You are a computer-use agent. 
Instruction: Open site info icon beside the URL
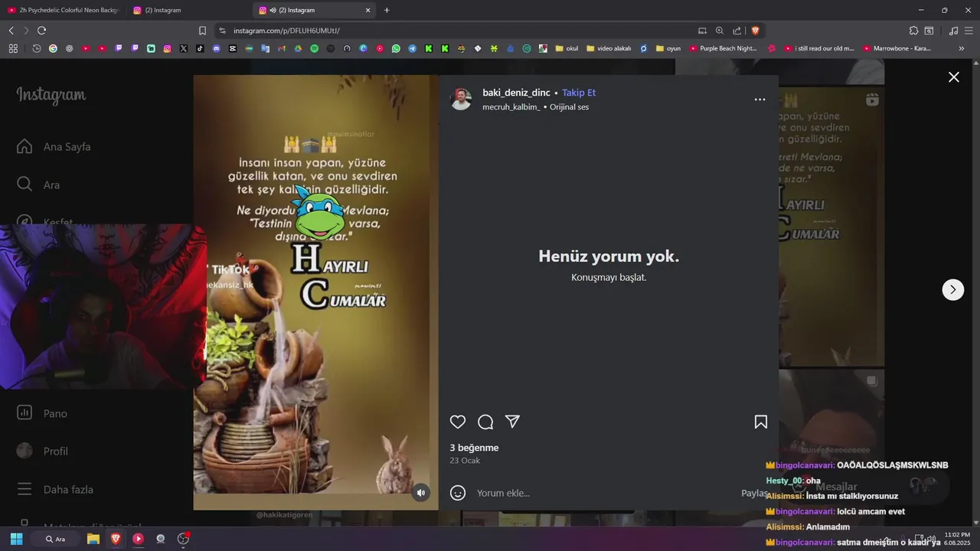tap(222, 31)
